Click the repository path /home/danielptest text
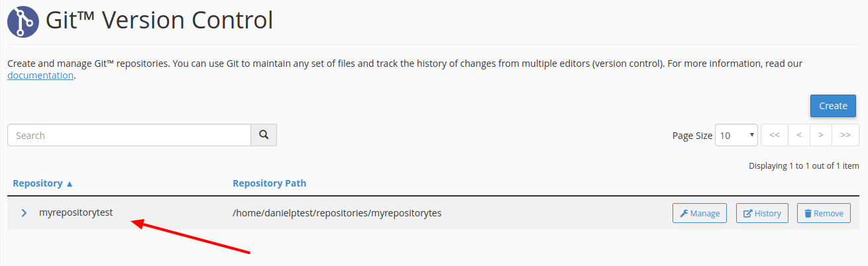Screen dimensions: 868x266 click(337, 213)
